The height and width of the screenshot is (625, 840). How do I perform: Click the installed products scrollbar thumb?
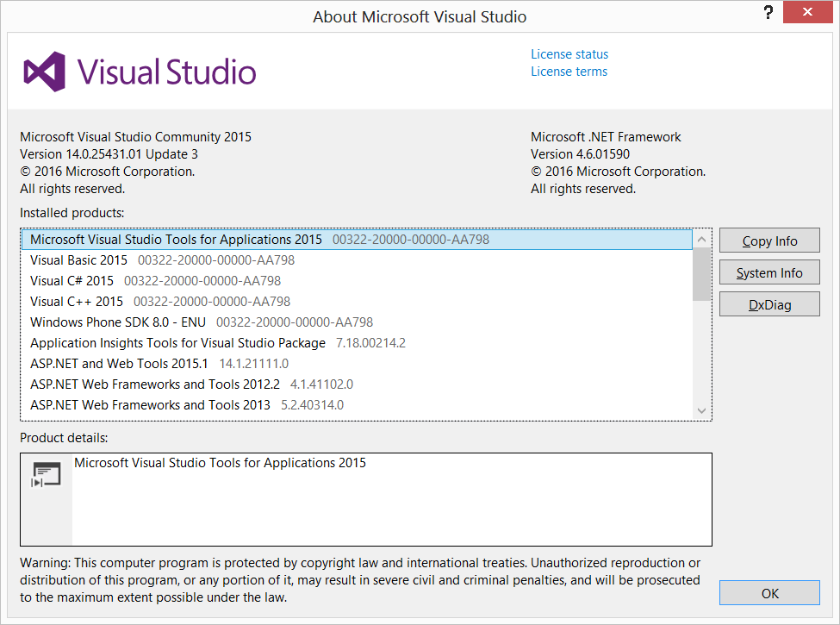[x=701, y=274]
